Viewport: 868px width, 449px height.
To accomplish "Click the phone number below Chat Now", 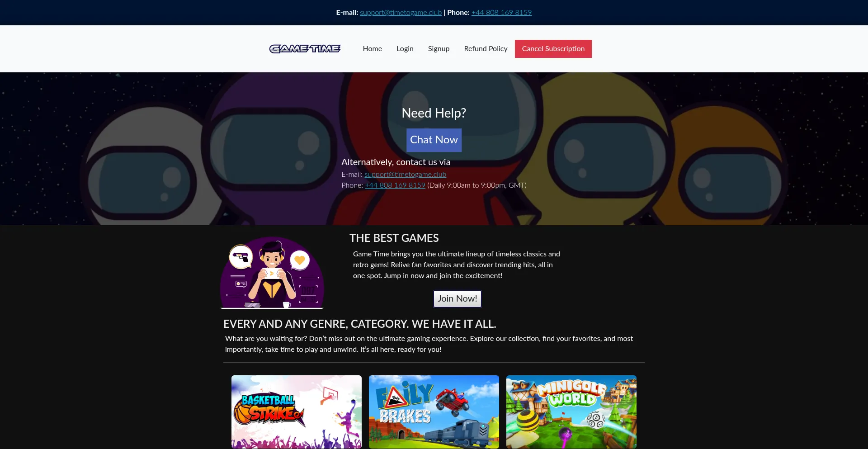I will click(395, 185).
